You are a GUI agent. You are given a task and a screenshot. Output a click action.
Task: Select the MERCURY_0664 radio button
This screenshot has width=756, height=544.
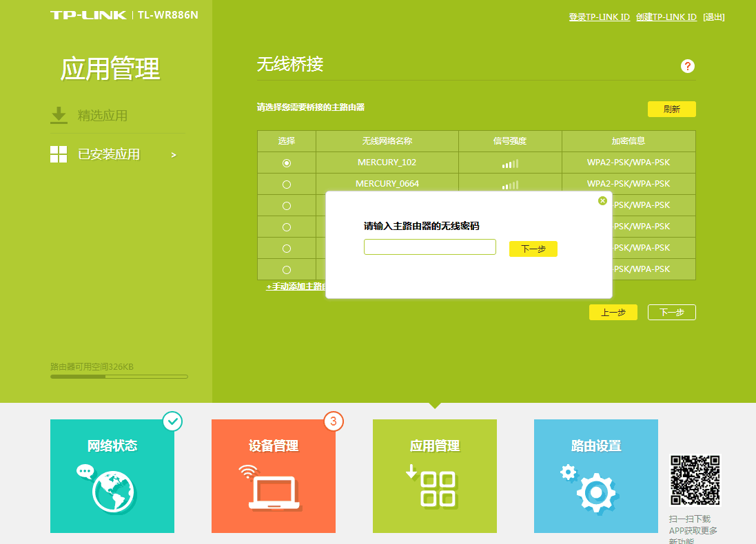click(287, 184)
